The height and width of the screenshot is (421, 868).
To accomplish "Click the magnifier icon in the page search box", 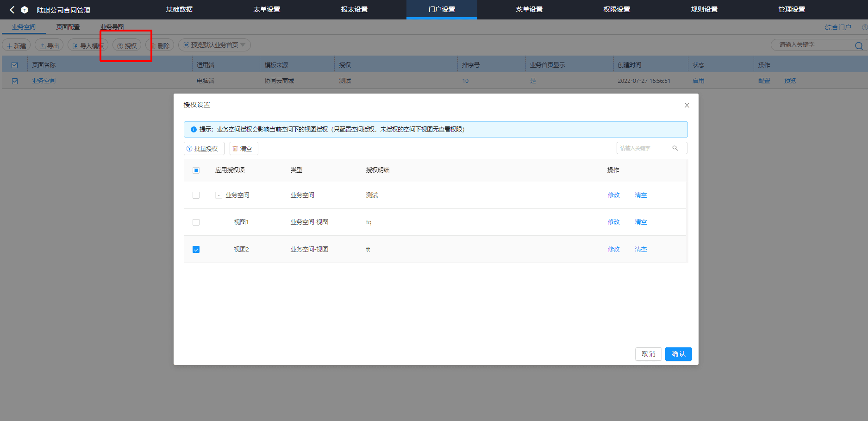I will pyautogui.click(x=859, y=45).
